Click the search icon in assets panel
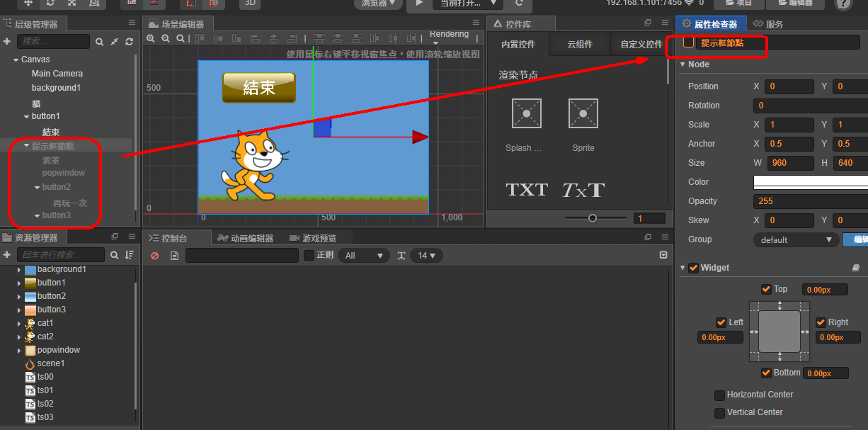This screenshot has height=430, width=868. tap(114, 254)
